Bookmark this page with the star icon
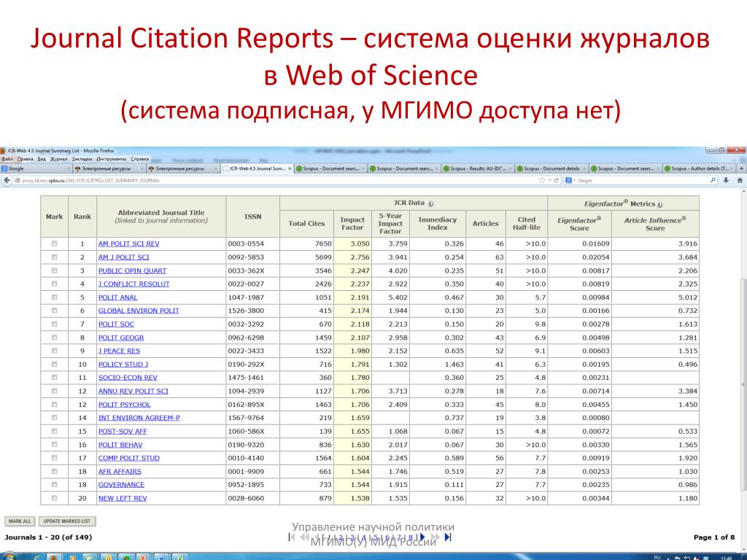The width and height of the screenshot is (747, 560). pyautogui.click(x=542, y=181)
